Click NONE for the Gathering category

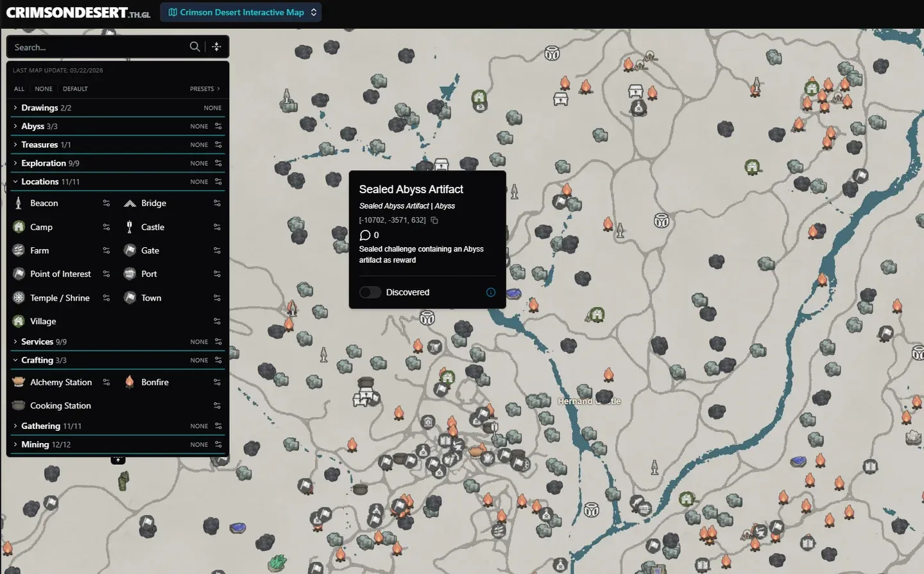[x=199, y=426]
